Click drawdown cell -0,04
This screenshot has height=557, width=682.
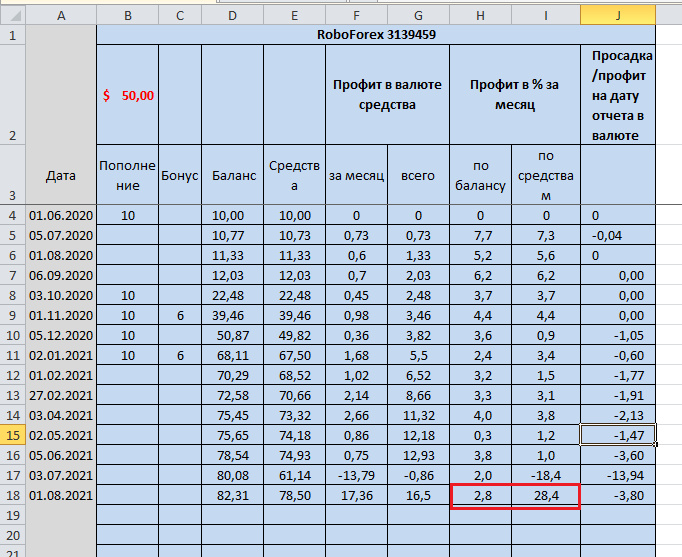[x=618, y=235]
